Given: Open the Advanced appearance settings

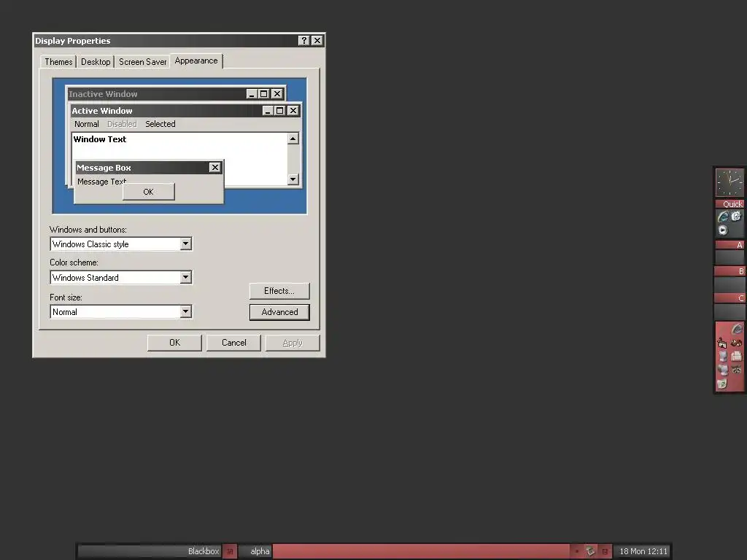Looking at the screenshot, I should [x=279, y=312].
